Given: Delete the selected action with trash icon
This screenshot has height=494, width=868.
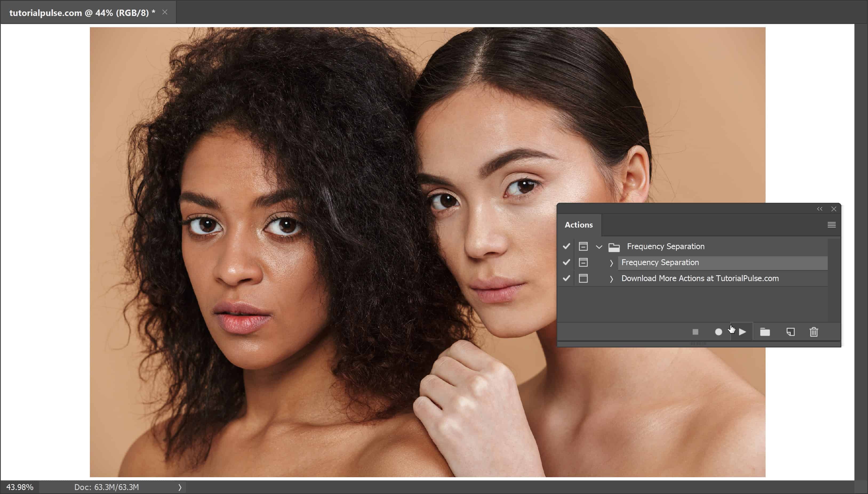Looking at the screenshot, I should [x=814, y=332].
